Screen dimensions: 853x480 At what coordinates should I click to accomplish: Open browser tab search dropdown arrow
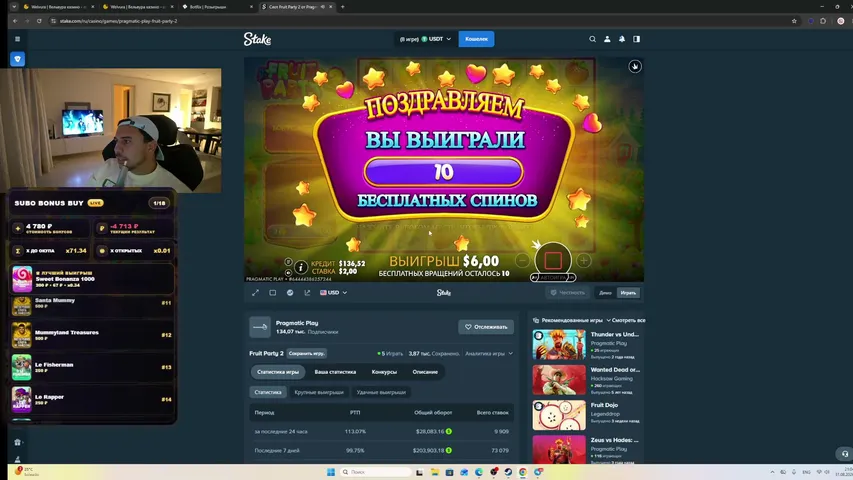(14, 7)
